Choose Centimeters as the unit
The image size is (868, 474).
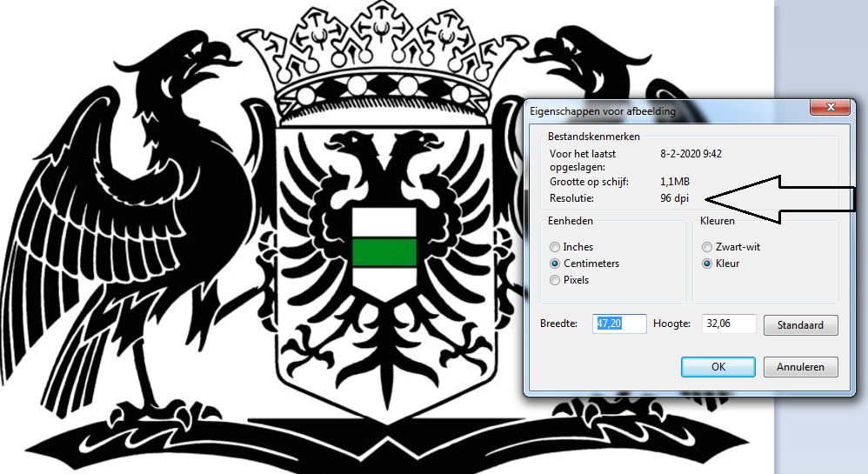click(555, 264)
